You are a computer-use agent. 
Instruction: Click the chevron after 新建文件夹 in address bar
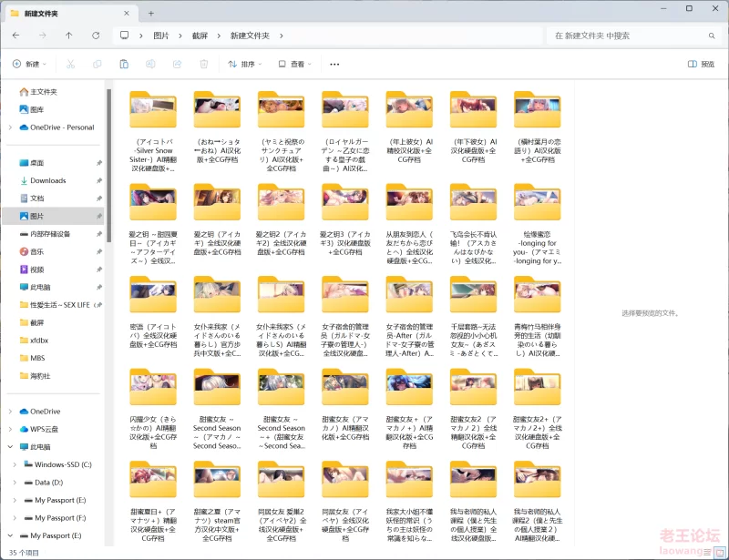(x=282, y=36)
